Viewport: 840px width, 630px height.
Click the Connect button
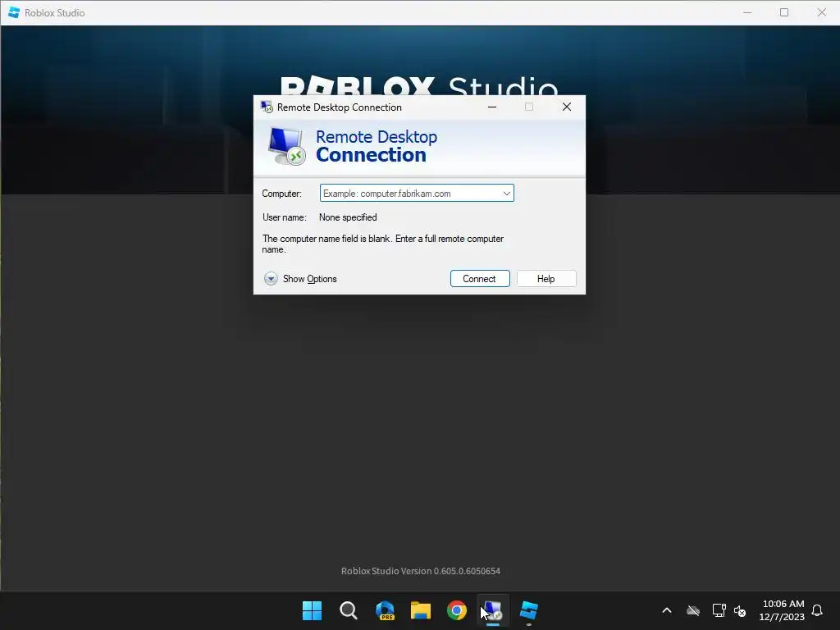click(x=480, y=279)
